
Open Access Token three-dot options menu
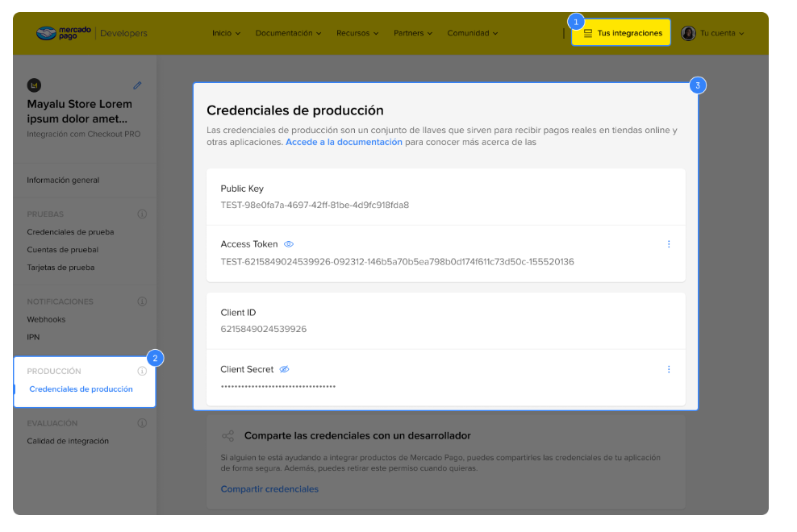click(x=669, y=244)
